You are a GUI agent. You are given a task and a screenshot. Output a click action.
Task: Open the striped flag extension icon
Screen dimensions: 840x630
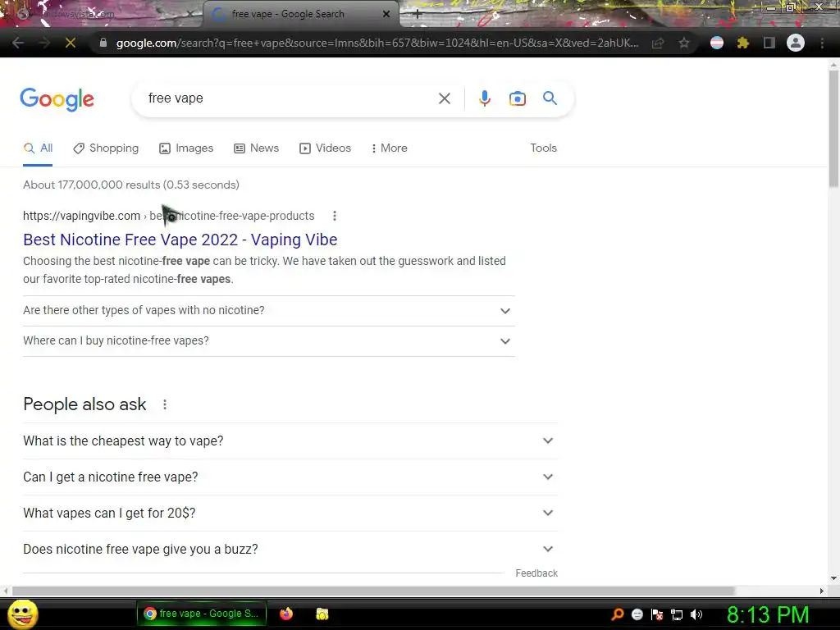click(717, 43)
